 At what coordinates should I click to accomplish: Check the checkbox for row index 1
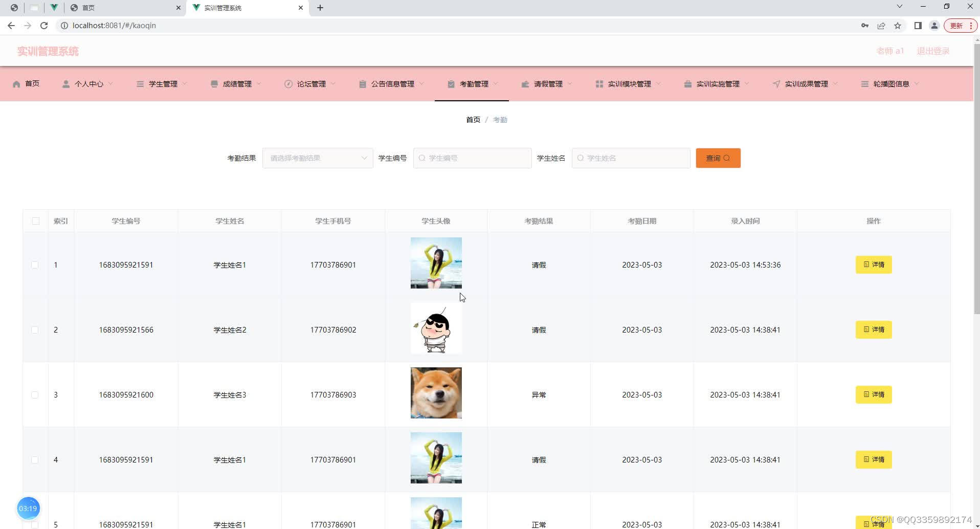point(35,265)
